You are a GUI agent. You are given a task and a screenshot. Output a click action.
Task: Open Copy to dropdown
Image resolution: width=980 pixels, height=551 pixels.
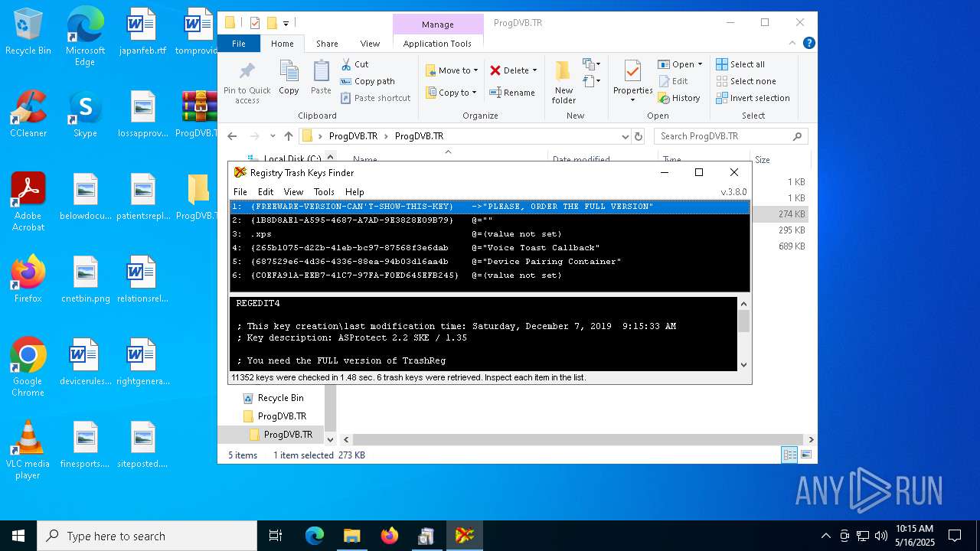click(452, 93)
